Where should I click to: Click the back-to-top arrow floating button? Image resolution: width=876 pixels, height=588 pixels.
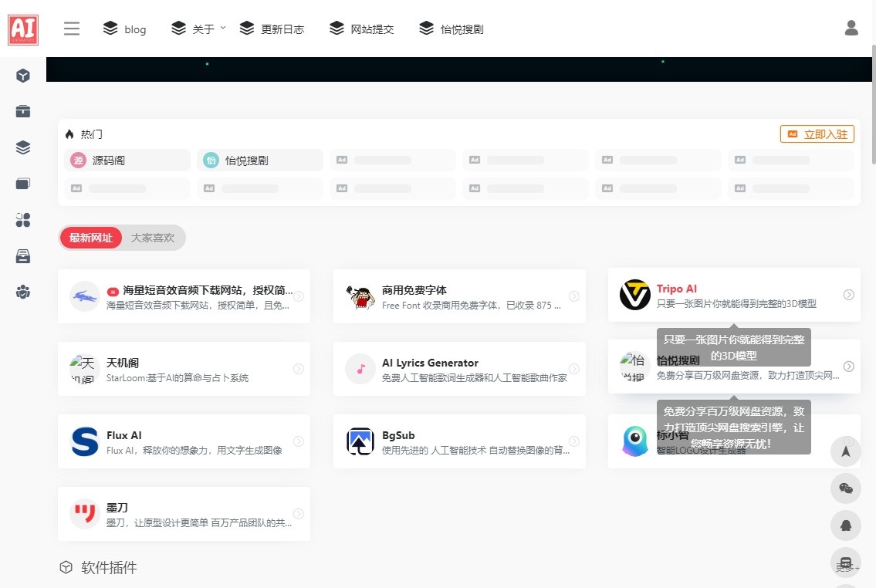(x=846, y=451)
